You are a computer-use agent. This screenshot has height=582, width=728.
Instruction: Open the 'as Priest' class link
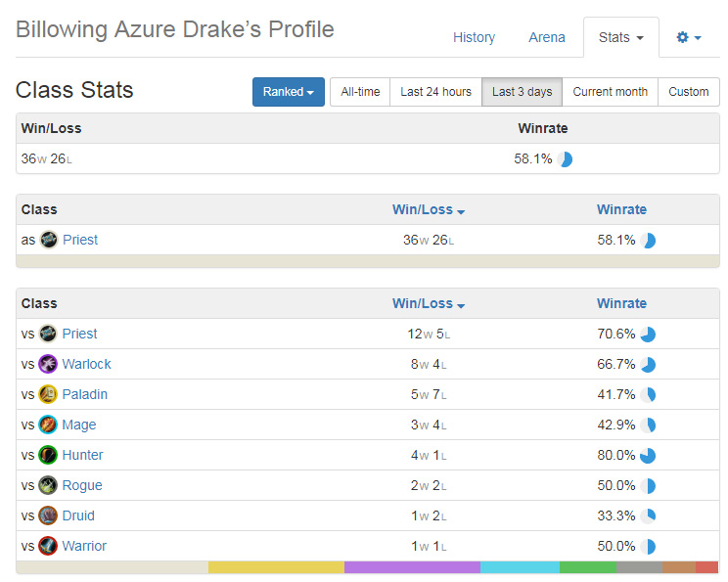[80, 240]
